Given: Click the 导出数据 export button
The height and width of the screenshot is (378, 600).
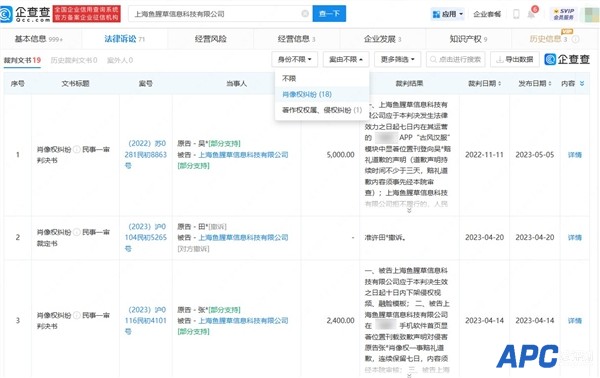Looking at the screenshot, I should [x=515, y=59].
